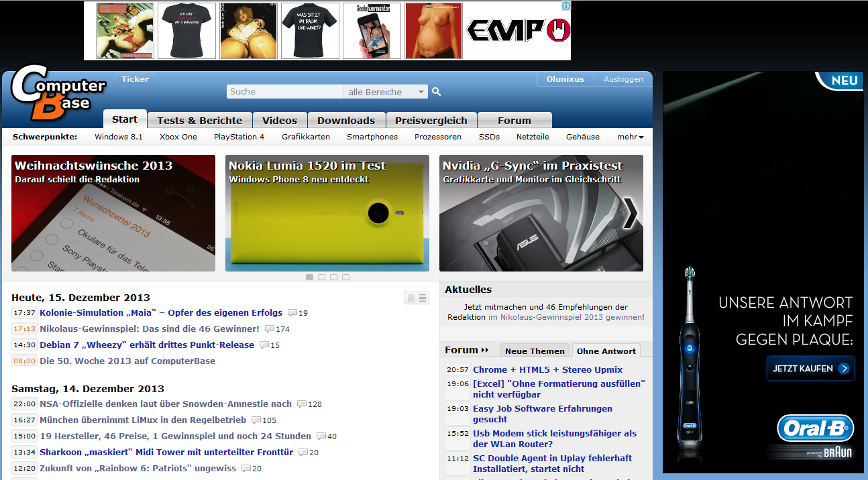Viewport: 868px width, 480px height.
Task: Click the Suche search input field
Action: (x=285, y=92)
